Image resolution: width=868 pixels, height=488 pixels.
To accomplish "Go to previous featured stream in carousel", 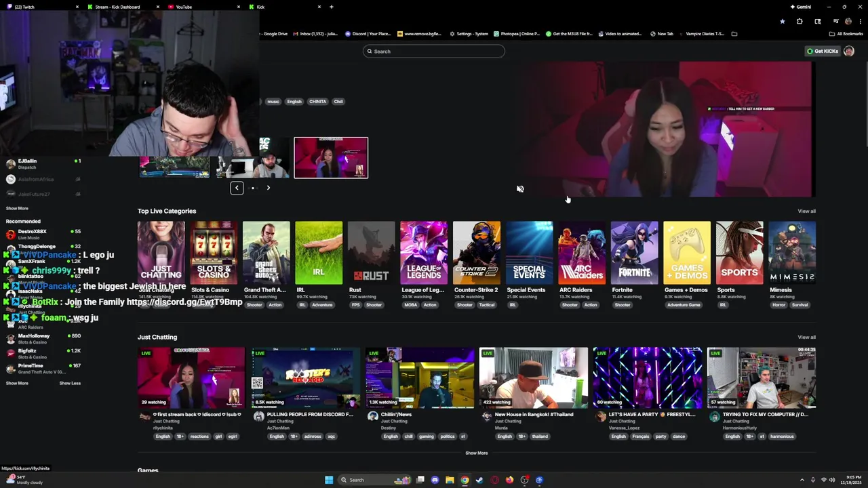I will click(237, 188).
